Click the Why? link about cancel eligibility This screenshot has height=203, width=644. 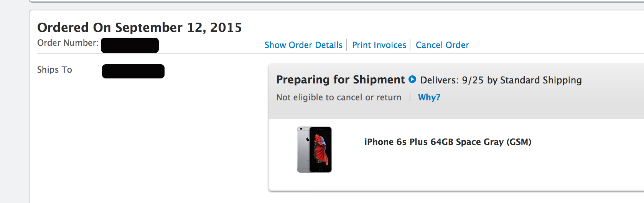coord(429,97)
